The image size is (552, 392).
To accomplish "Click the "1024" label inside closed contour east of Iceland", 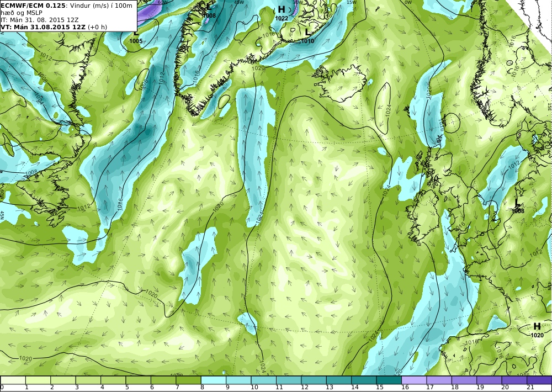I will (388, 110).
